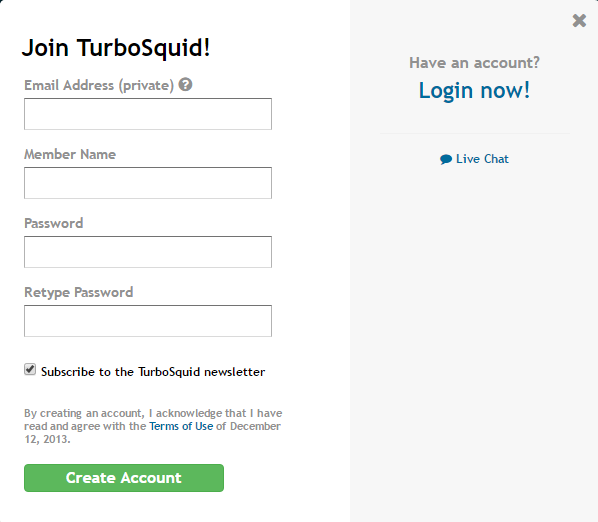Select the Password input field
598x522 pixels.
click(148, 252)
